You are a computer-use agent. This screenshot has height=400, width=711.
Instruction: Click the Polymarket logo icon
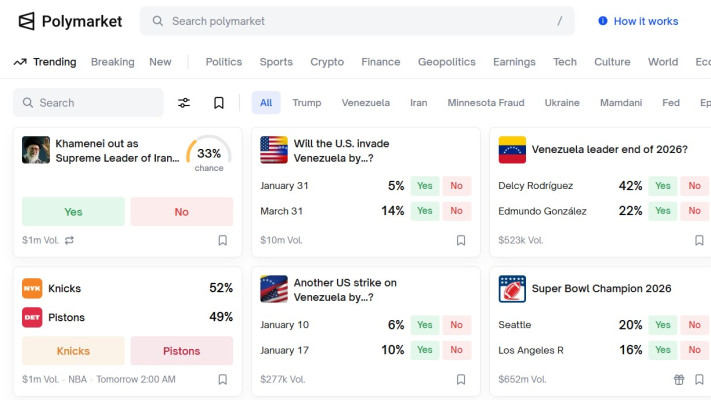[x=26, y=21]
